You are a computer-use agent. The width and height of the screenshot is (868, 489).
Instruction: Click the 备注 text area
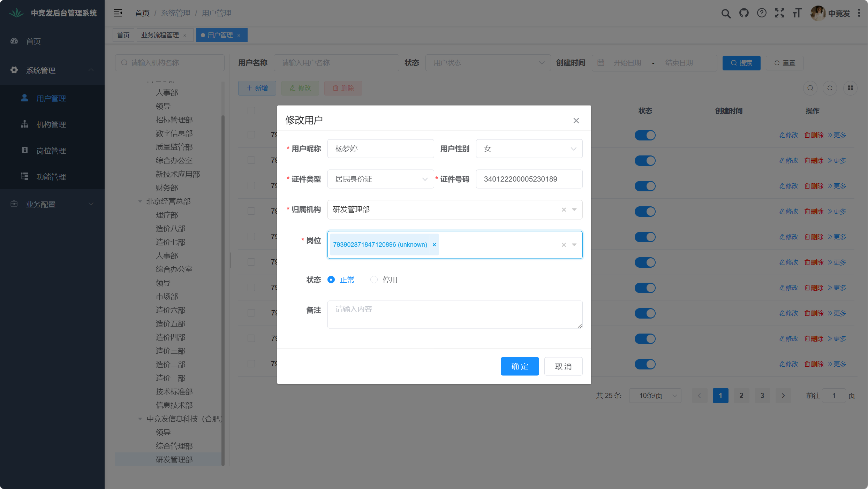[454, 314]
